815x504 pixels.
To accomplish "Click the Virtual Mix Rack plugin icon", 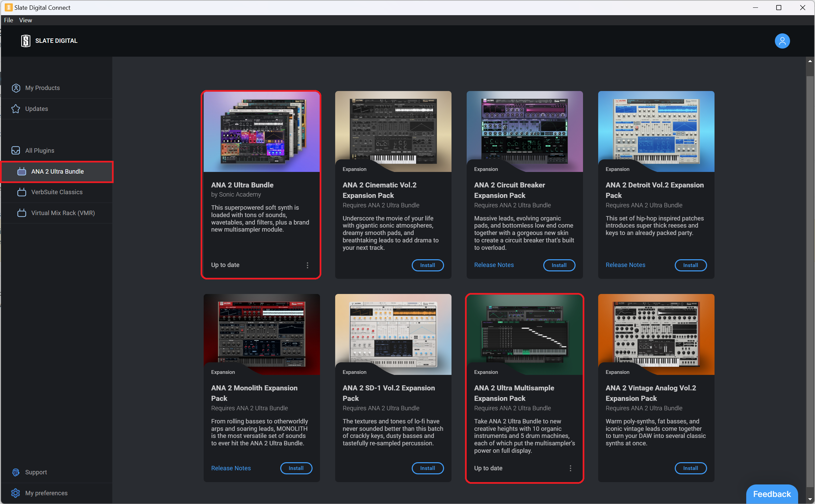I will [x=22, y=213].
